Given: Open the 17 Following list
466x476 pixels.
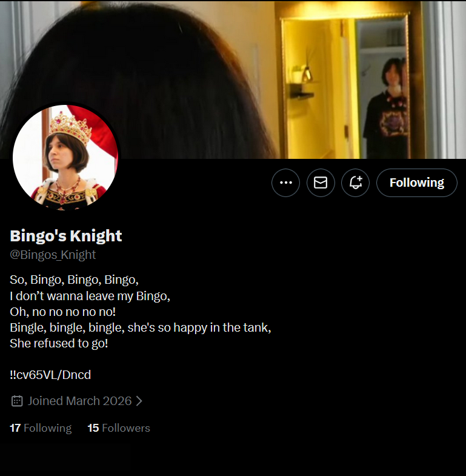Looking at the screenshot, I should coord(41,428).
